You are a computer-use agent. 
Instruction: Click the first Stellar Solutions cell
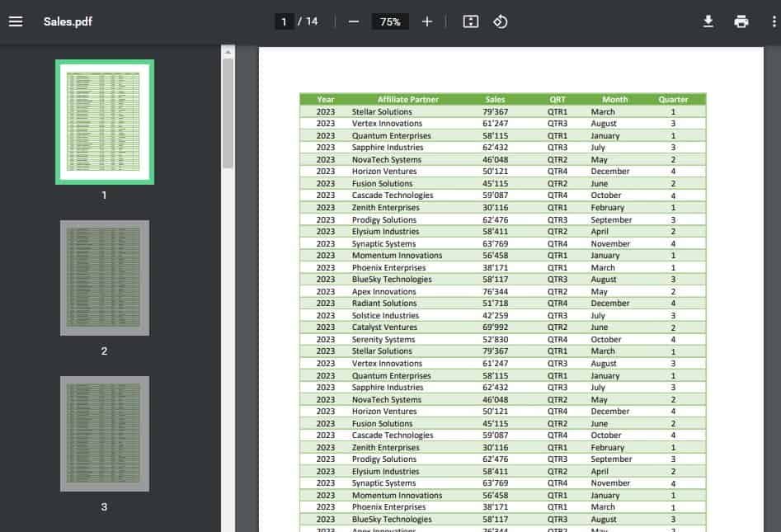pos(382,111)
